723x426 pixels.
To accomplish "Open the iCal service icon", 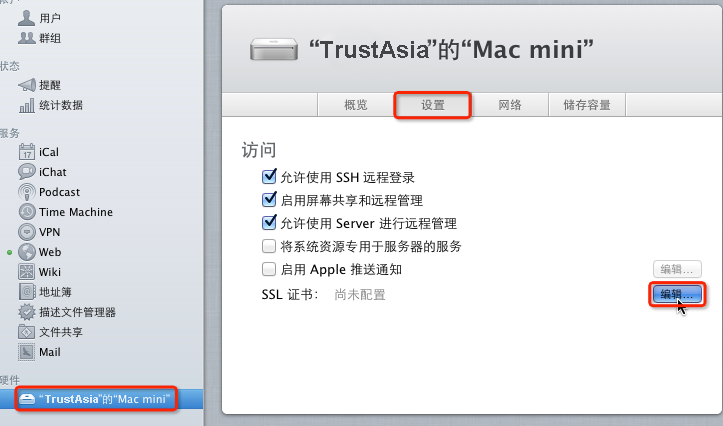I will pyautogui.click(x=27, y=152).
